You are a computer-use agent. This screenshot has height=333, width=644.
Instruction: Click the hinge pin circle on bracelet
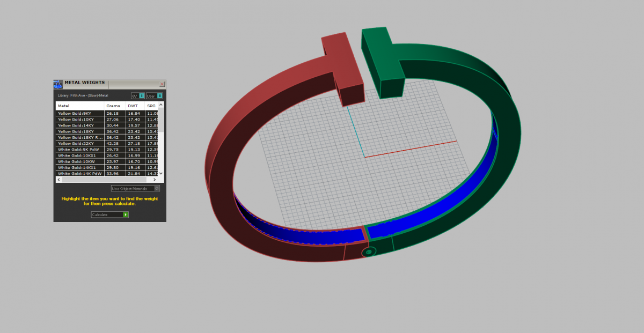369,251
